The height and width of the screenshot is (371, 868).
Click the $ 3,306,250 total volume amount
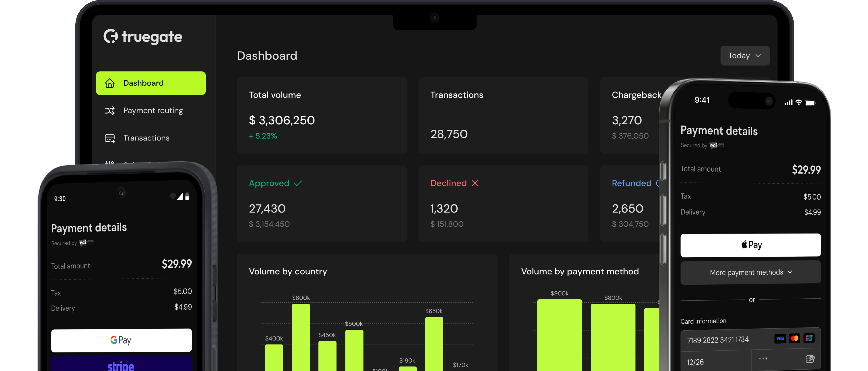(282, 120)
